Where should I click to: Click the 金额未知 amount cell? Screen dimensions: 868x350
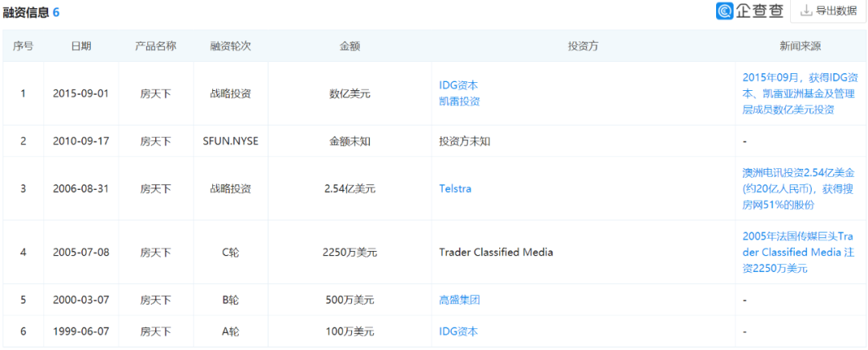pyautogui.click(x=350, y=141)
